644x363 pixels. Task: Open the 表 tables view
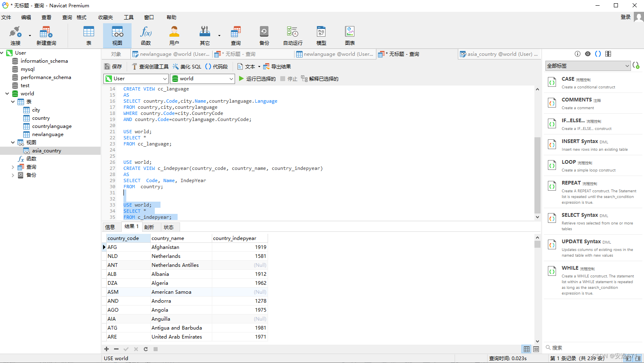[88, 36]
